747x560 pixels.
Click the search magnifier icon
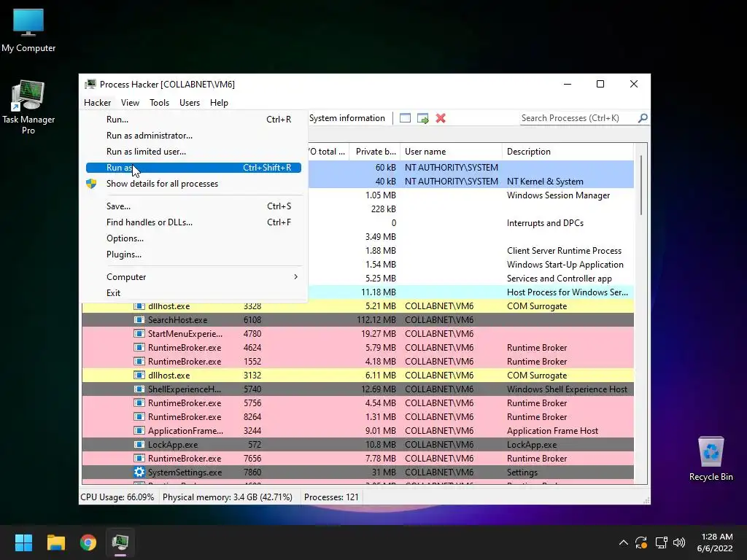[643, 117]
